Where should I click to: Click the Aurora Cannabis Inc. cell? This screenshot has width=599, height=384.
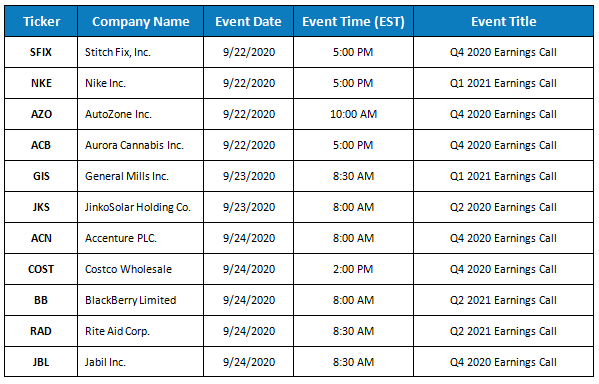pyautogui.click(x=141, y=145)
